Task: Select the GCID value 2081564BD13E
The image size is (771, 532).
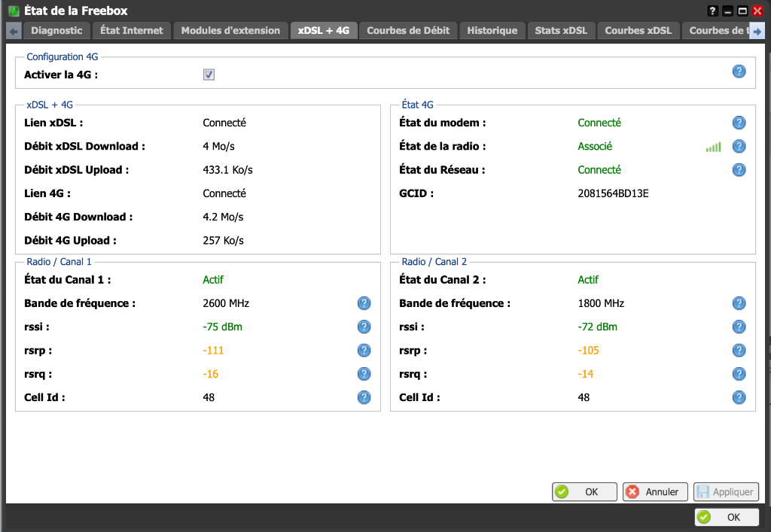Action: pos(613,193)
